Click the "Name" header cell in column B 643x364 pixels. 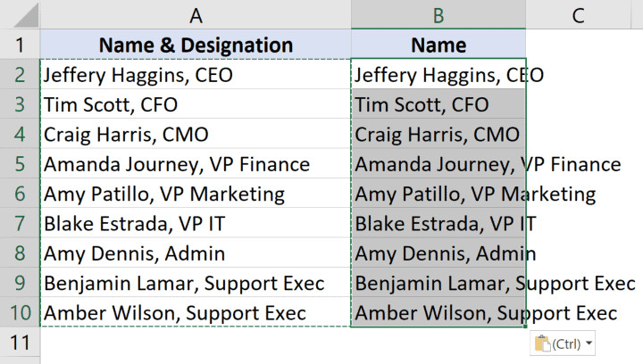click(x=438, y=45)
